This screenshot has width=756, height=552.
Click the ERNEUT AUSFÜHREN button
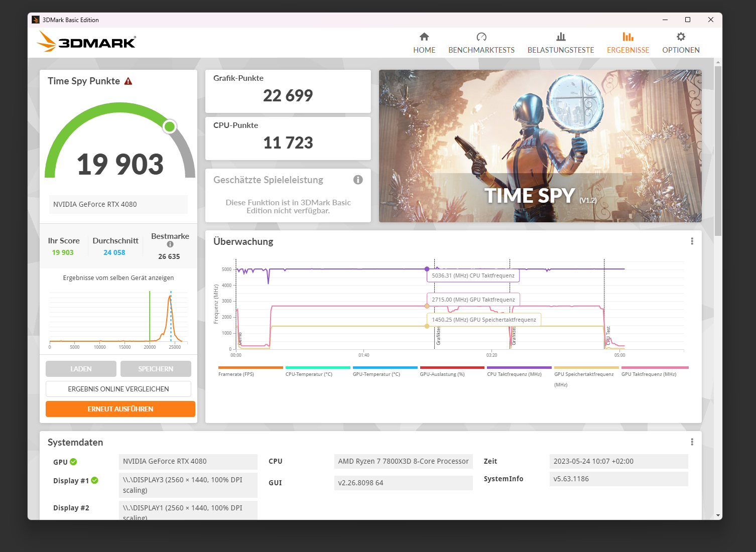[x=120, y=409]
